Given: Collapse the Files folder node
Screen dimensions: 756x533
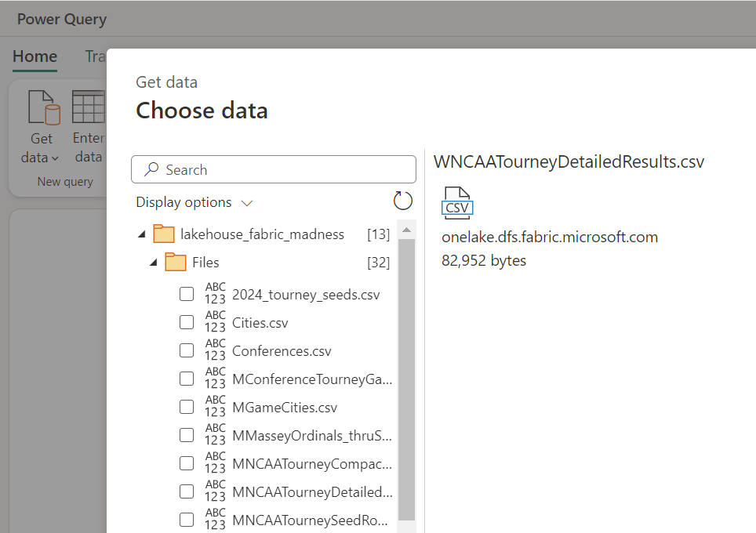Looking at the screenshot, I should tap(154, 262).
